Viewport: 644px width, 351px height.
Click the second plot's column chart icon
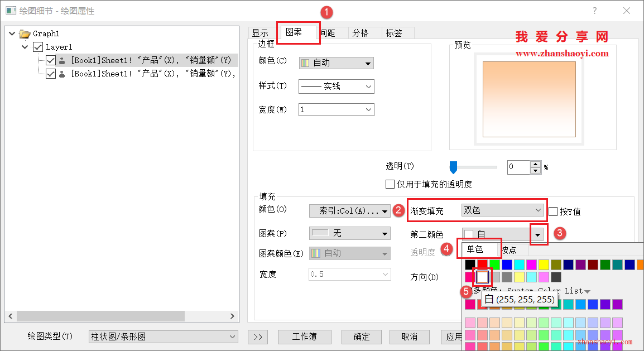click(x=62, y=74)
